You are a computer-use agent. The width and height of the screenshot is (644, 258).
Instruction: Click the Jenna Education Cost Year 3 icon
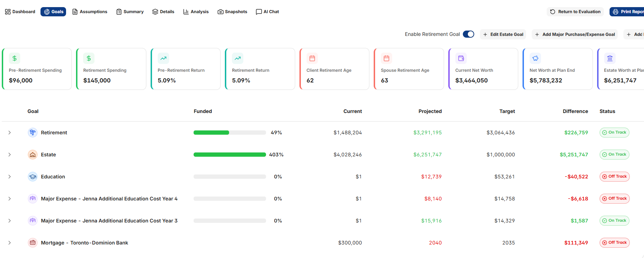33,221
